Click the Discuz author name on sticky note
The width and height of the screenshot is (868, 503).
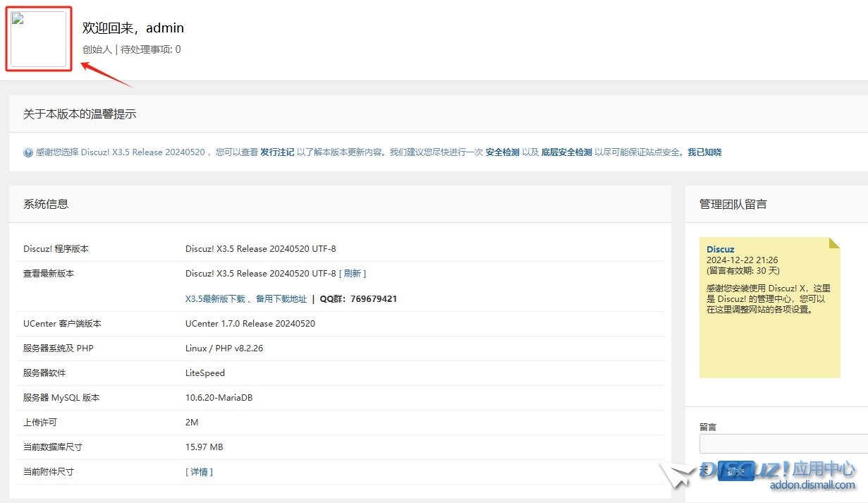click(x=720, y=249)
